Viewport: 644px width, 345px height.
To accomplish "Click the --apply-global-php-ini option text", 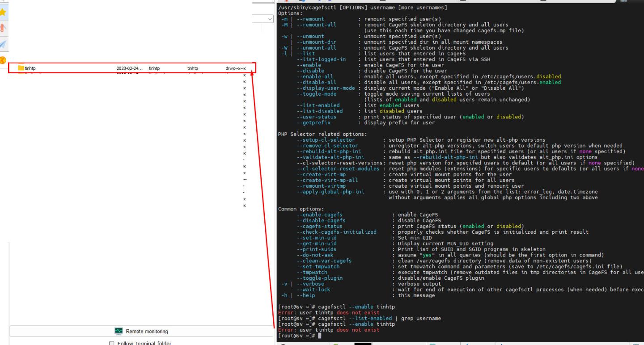I will tap(330, 192).
